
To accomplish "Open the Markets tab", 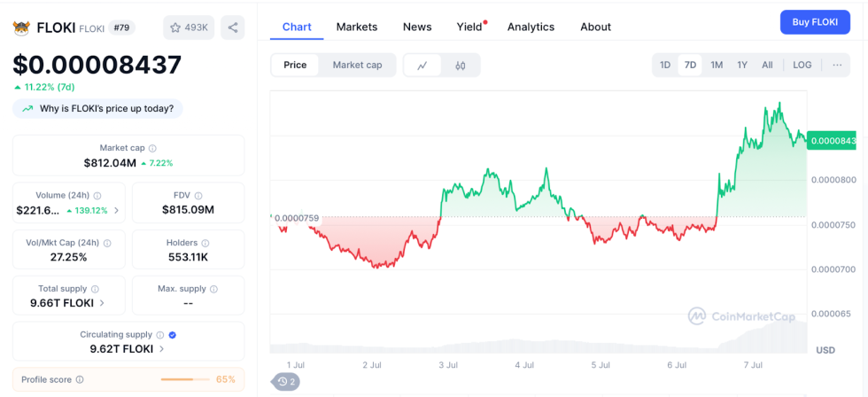I will [356, 27].
